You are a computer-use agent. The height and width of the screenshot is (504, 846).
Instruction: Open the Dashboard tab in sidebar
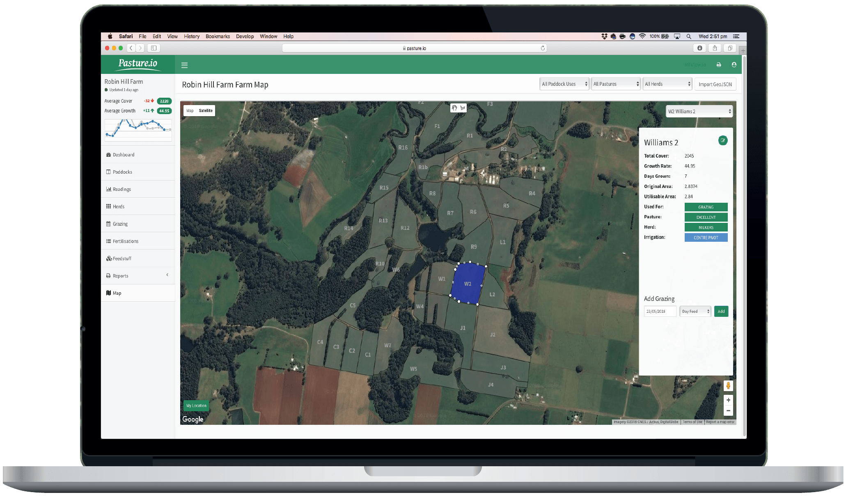[124, 154]
